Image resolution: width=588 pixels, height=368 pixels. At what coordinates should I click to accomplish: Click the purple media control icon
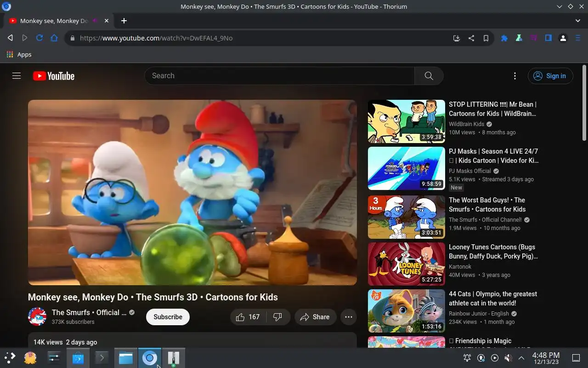pyautogui.click(x=534, y=38)
